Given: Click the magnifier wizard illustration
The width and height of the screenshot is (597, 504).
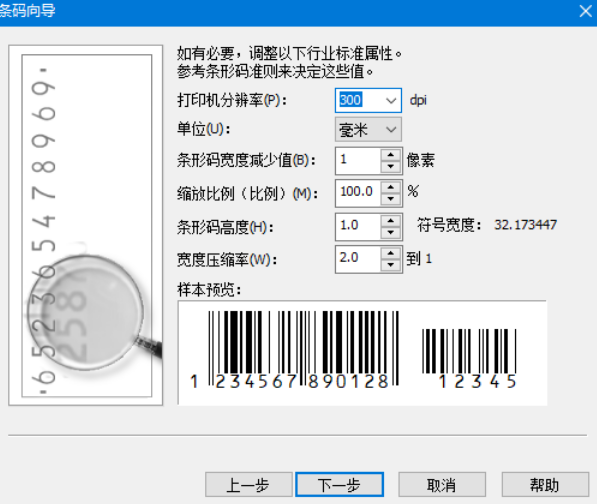Looking at the screenshot, I should pyautogui.click(x=86, y=225).
